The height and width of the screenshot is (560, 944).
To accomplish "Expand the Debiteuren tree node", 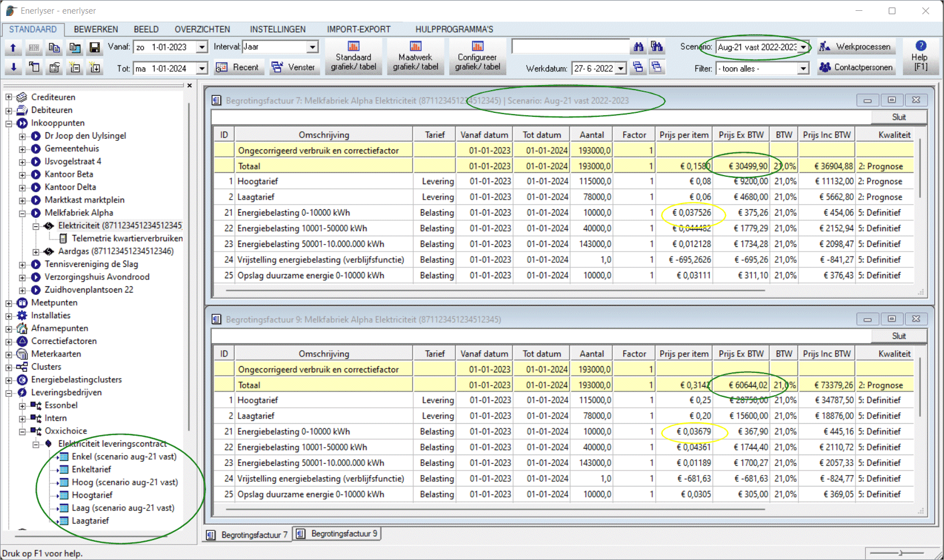I will 9,110.
